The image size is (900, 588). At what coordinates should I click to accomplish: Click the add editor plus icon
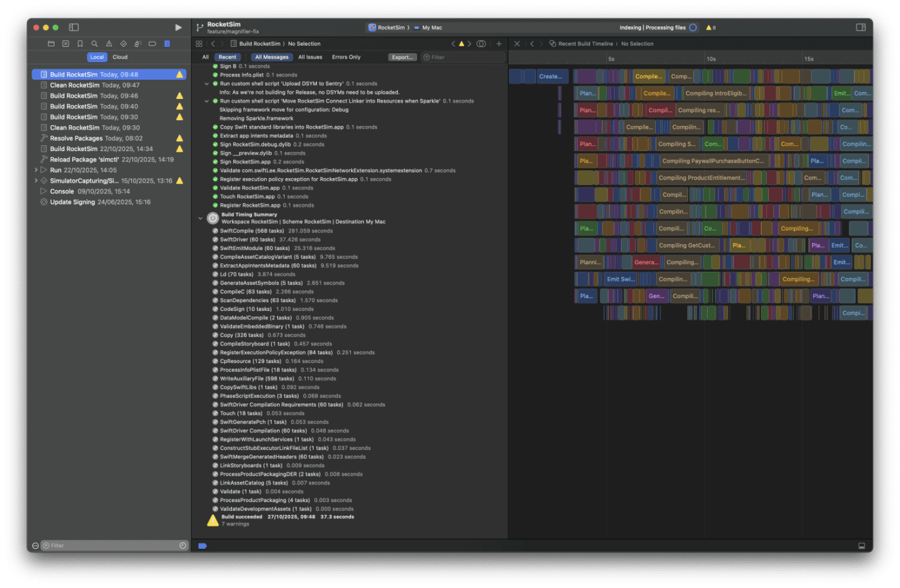pos(499,44)
